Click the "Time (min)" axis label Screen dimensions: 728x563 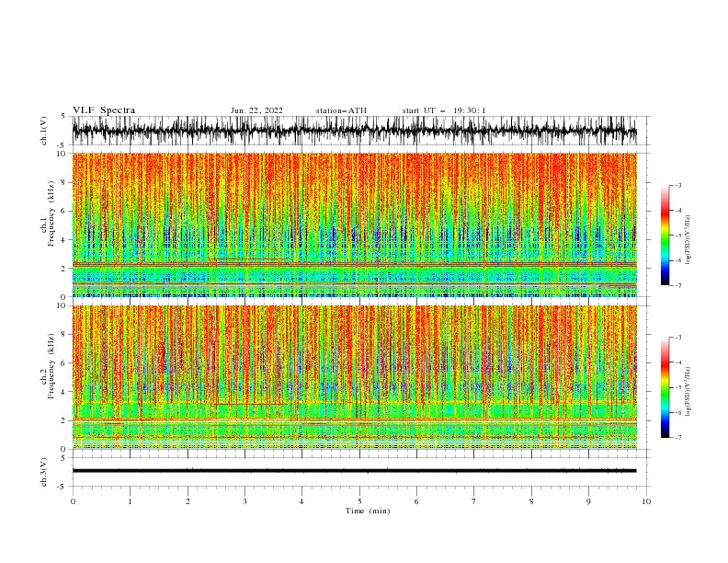point(368,511)
